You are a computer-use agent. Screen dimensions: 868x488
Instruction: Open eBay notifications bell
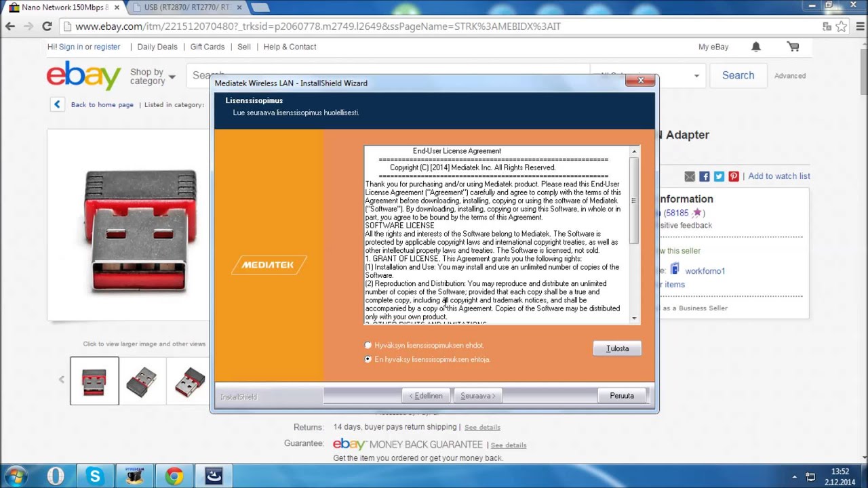[x=756, y=47]
